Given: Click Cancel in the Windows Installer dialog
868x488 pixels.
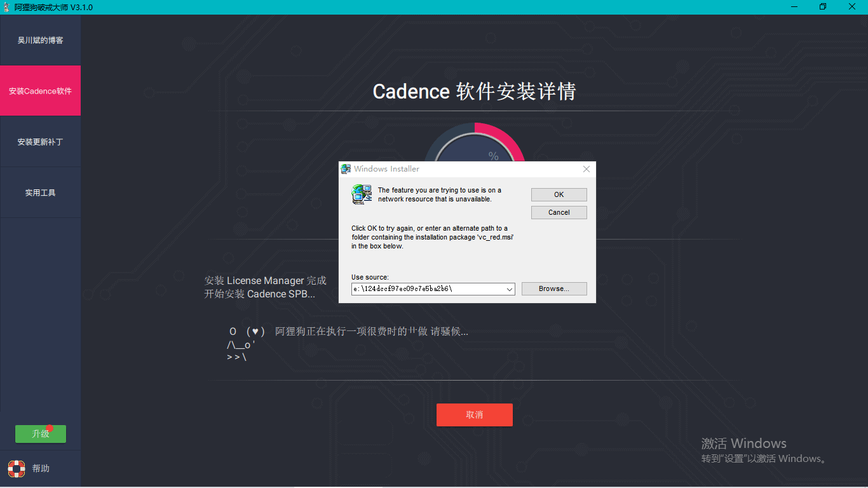Looking at the screenshot, I should [559, 212].
